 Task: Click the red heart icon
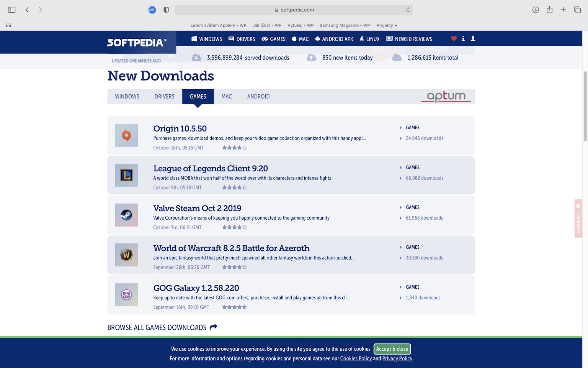point(454,39)
